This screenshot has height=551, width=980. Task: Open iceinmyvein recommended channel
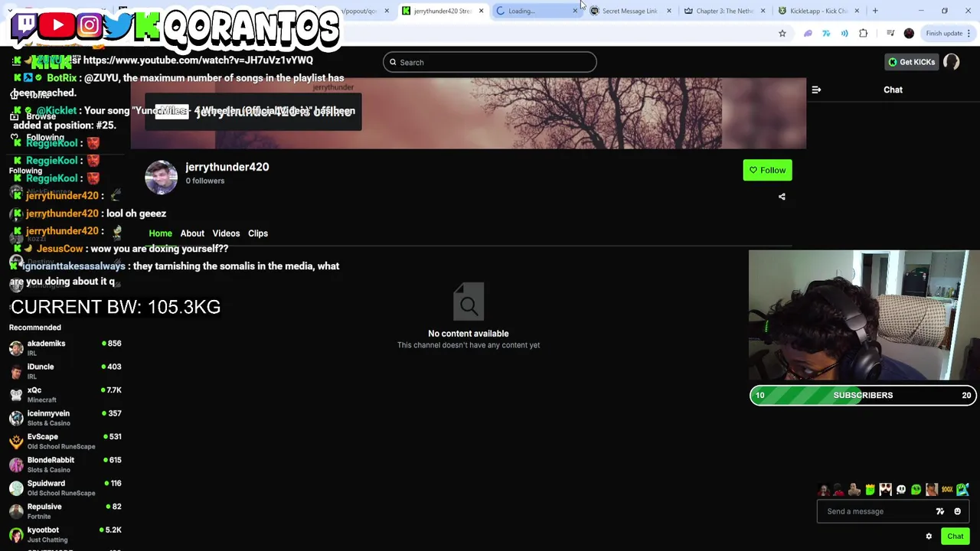pyautogui.click(x=65, y=418)
